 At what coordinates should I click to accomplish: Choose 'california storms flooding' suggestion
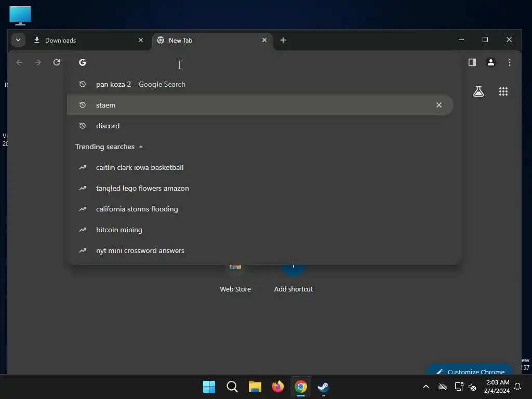260,209
